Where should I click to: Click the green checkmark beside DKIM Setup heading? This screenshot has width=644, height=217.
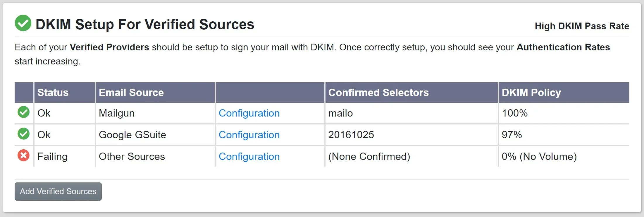pos(23,23)
